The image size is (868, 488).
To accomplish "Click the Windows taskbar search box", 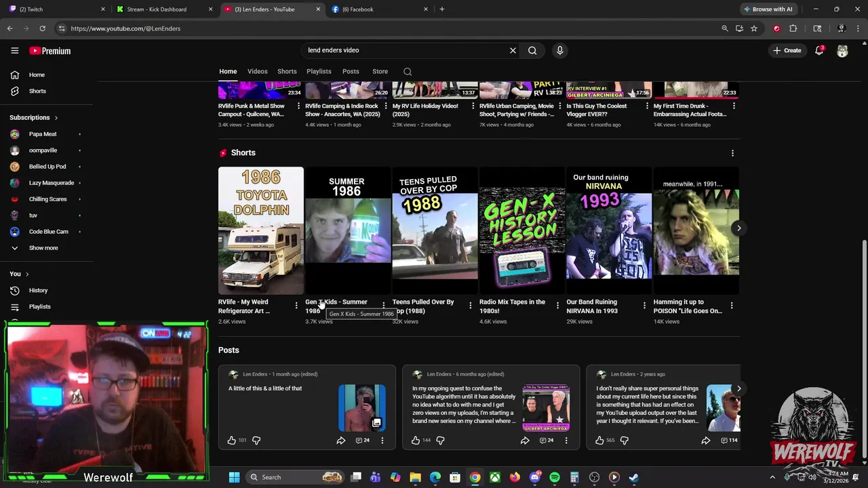I will pos(294,477).
